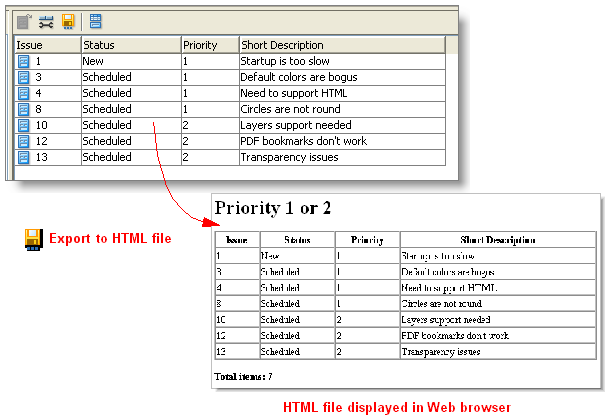Select the 'Startup is too slow' row
Viewport: 609px width, 420px height.
[285, 62]
